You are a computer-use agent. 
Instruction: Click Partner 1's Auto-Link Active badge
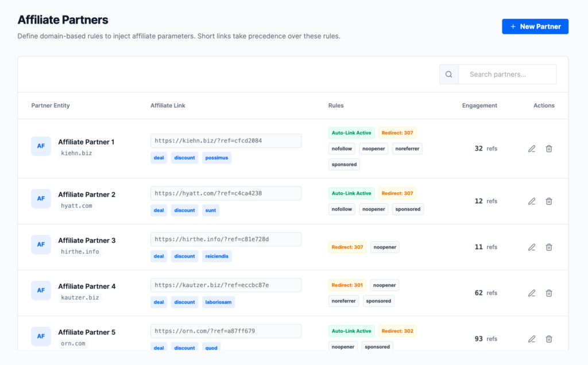click(x=351, y=133)
